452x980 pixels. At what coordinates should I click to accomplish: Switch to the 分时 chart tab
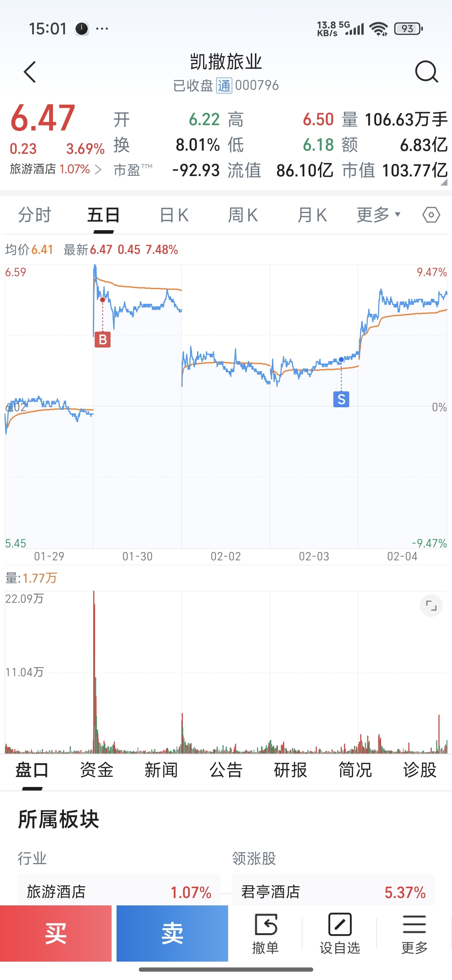point(35,215)
